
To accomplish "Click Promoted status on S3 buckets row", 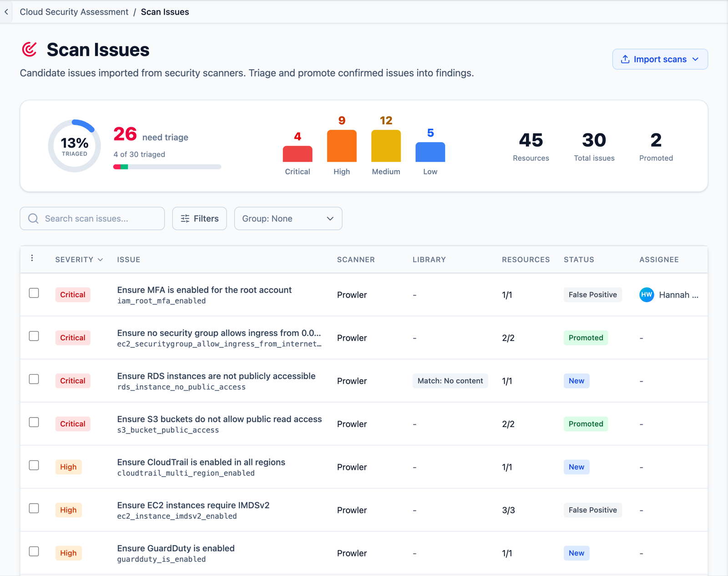I will tap(586, 424).
